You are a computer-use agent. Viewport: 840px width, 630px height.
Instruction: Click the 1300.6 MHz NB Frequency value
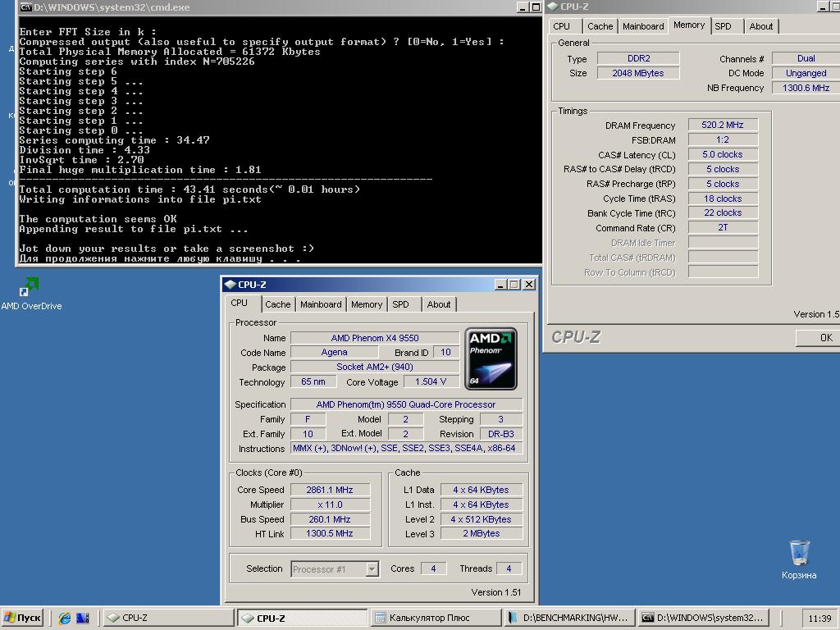(806, 88)
